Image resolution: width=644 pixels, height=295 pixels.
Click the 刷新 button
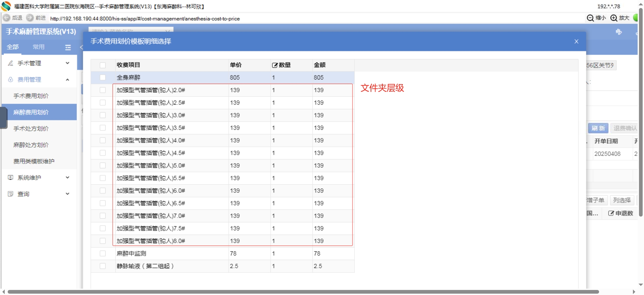coord(598,128)
